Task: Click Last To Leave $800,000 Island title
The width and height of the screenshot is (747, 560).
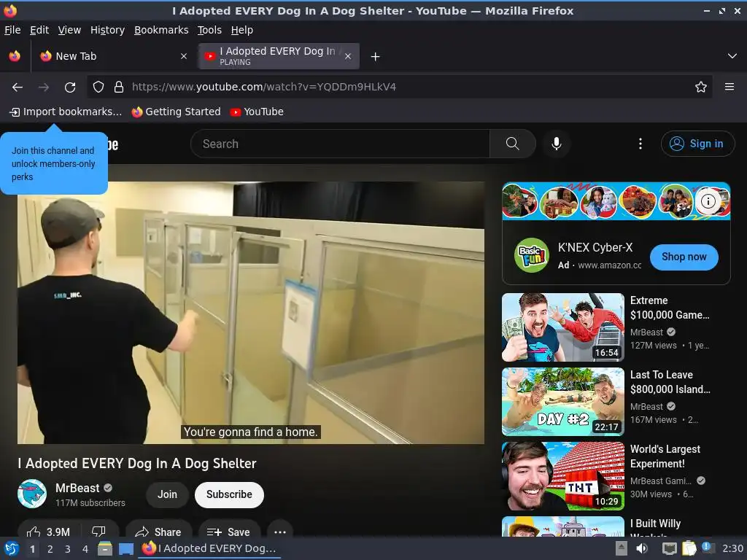Action: click(670, 382)
